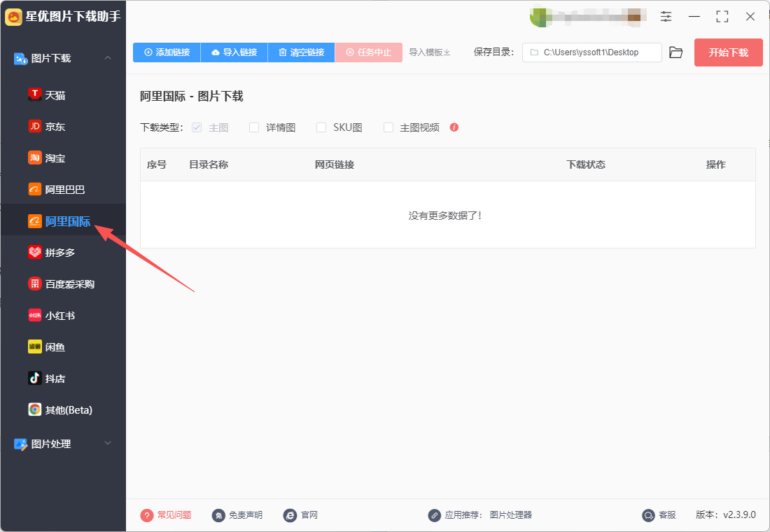
Task: Select the 淘宝 Taobao icon in sidebar
Action: tap(35, 157)
